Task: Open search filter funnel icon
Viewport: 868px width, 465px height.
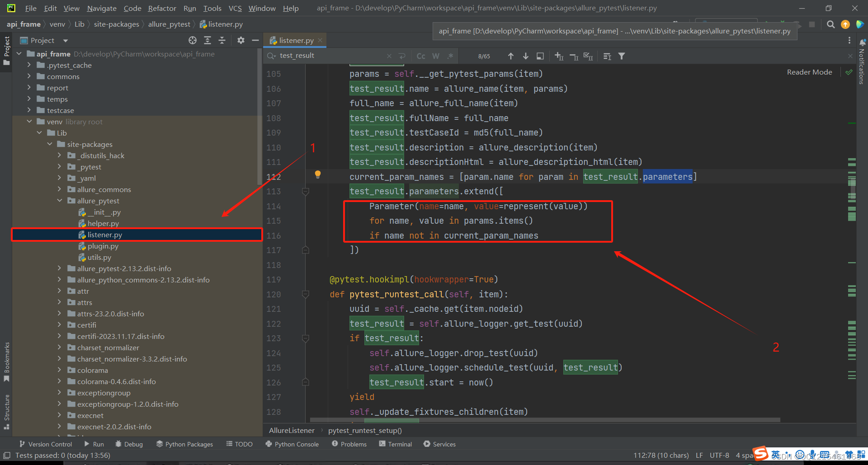Action: coord(622,56)
